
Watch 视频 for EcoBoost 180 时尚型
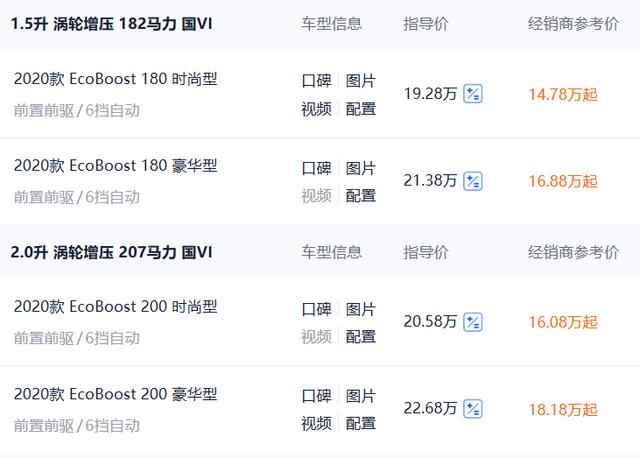316,109
